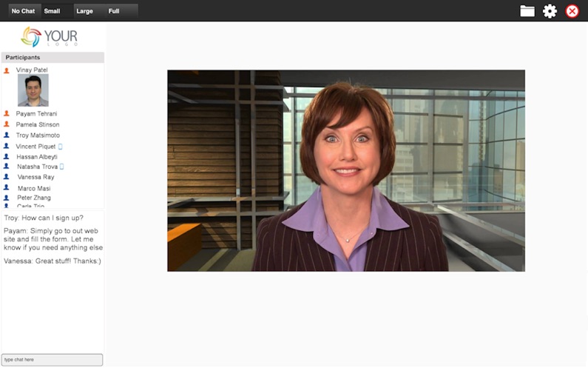Select participant name Pamela Stinson
The height and width of the screenshot is (368, 588).
pos(38,124)
